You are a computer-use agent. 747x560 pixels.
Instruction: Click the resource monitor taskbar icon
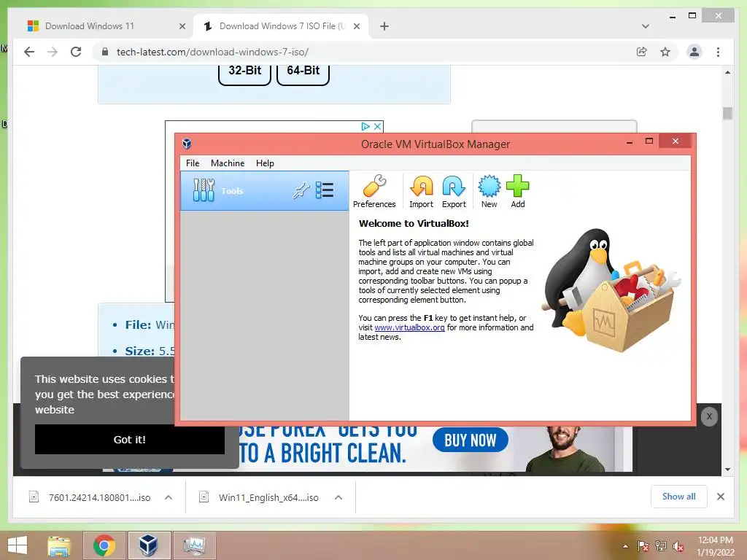tap(194, 545)
